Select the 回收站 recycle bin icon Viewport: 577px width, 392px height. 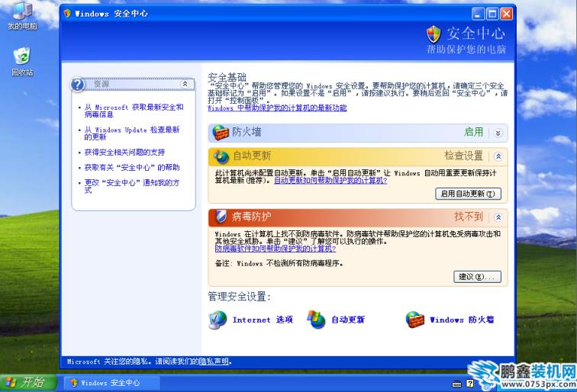[22, 62]
